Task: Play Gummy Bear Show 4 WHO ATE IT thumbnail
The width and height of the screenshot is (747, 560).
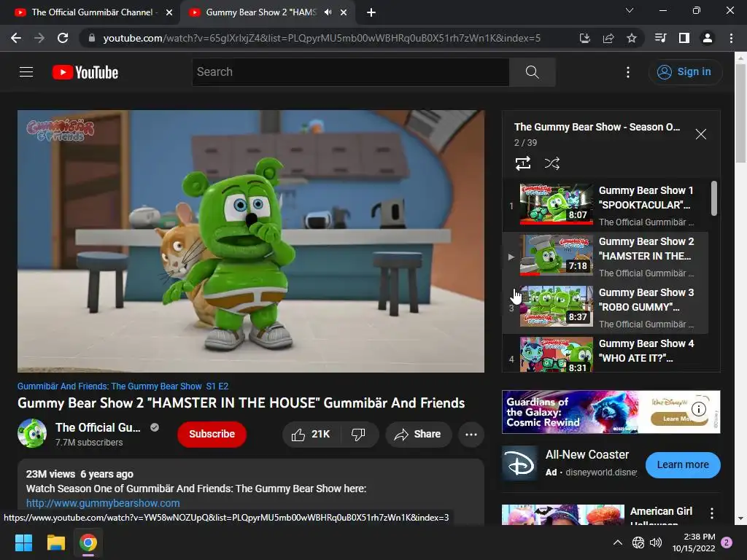Action: pyautogui.click(x=557, y=354)
